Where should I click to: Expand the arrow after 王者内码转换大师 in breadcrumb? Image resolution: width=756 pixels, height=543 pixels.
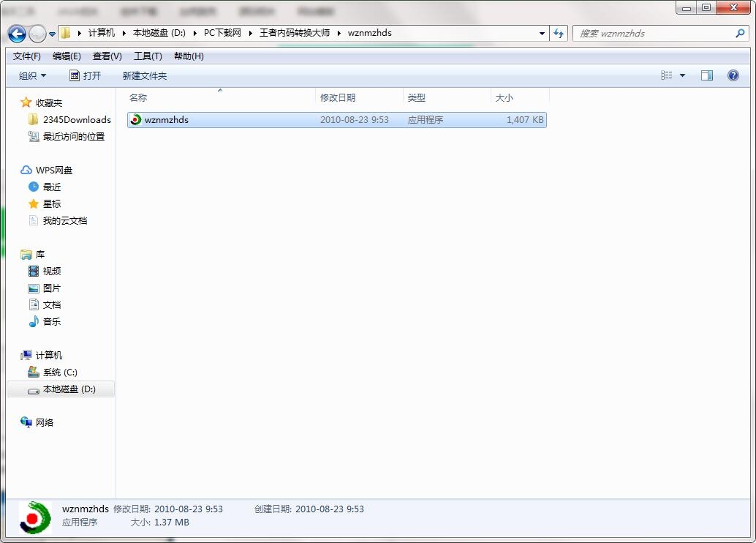(x=339, y=33)
